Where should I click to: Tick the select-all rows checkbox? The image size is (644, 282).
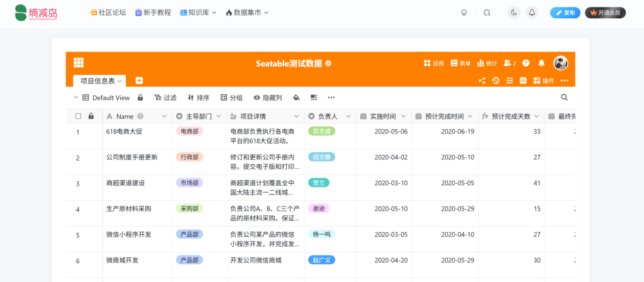[79, 116]
